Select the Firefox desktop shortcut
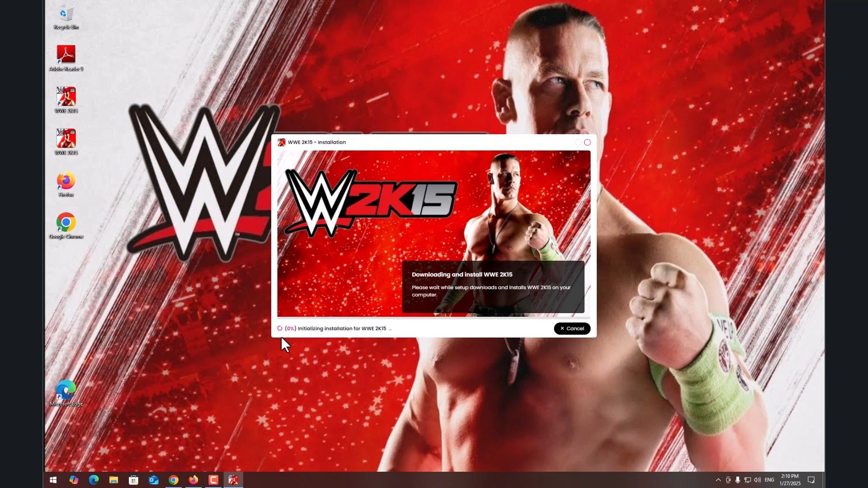 point(66,184)
